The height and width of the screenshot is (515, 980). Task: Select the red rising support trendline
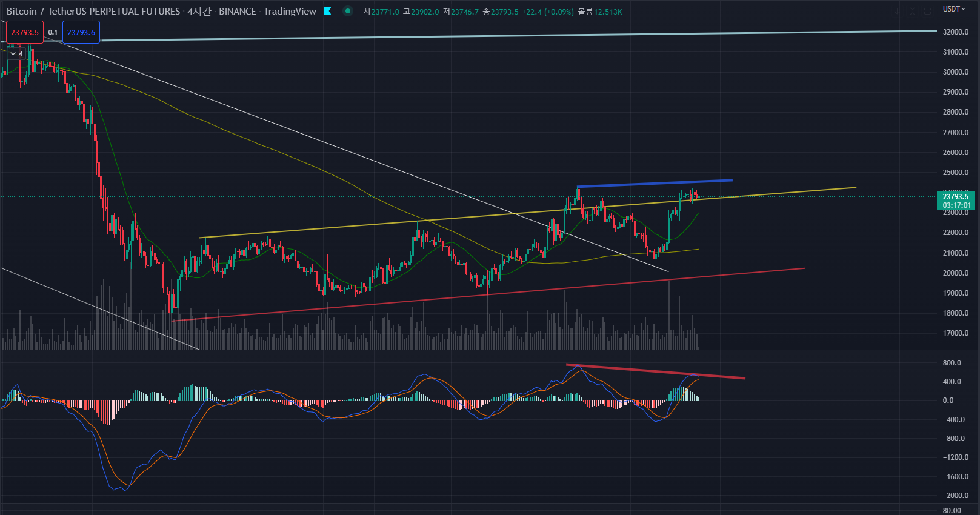488,294
